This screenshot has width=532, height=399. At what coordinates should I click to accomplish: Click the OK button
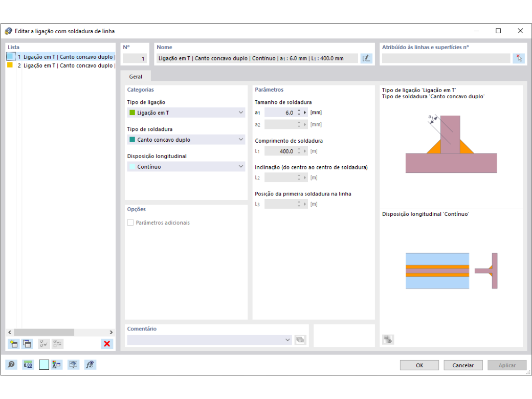pos(419,365)
